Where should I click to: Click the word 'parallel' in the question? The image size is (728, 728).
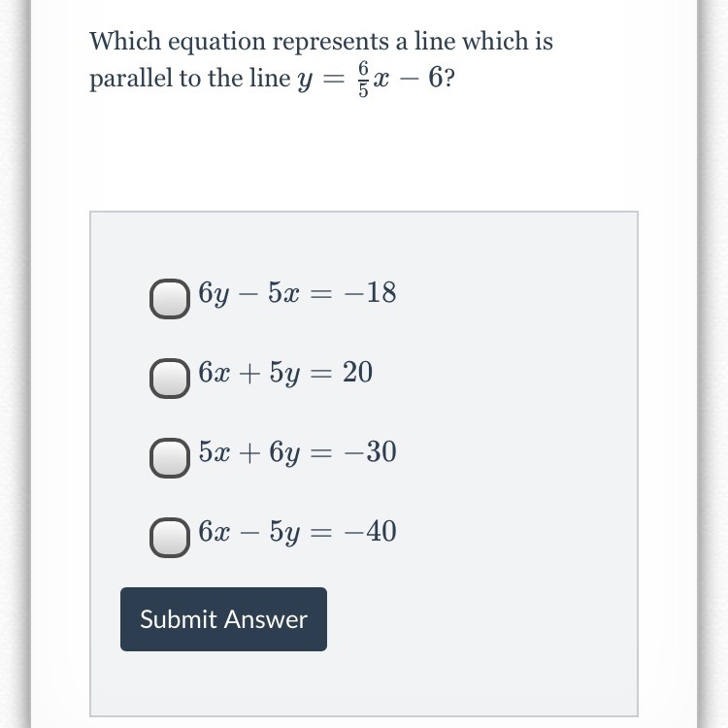[x=131, y=79]
